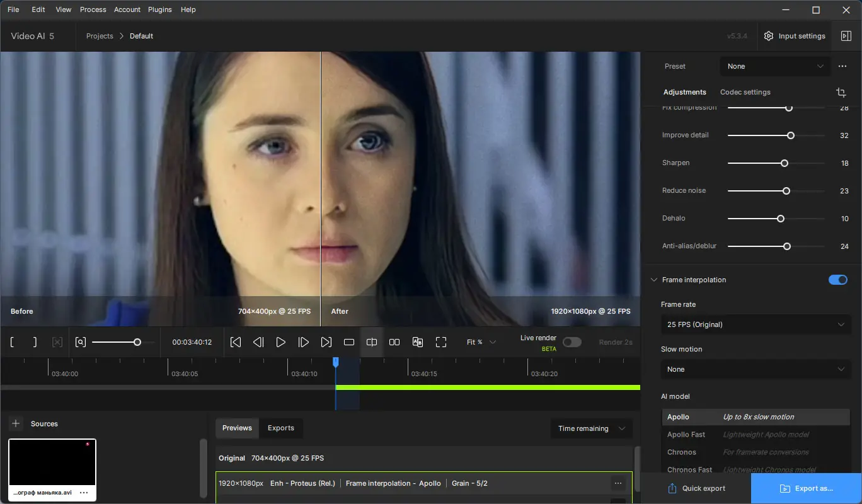Open the Slow motion dropdown

pyautogui.click(x=756, y=369)
